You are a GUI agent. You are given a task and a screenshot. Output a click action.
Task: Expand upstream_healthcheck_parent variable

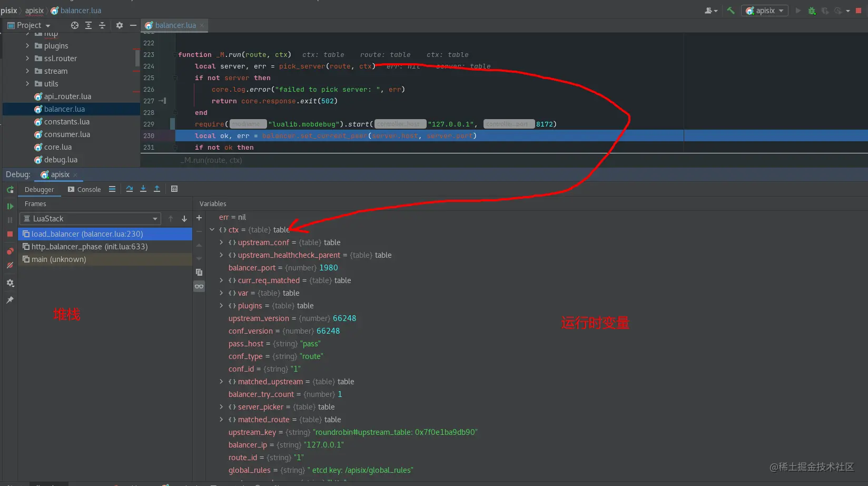coord(221,255)
